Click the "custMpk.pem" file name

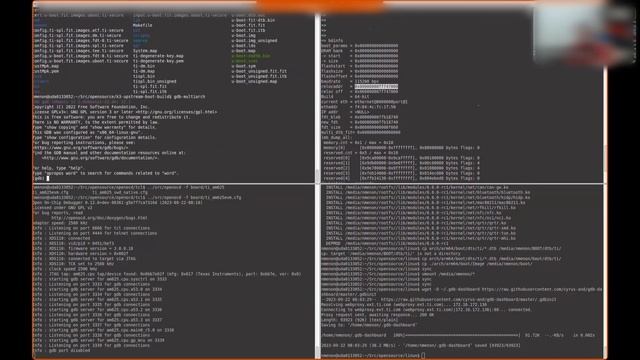coord(46,71)
